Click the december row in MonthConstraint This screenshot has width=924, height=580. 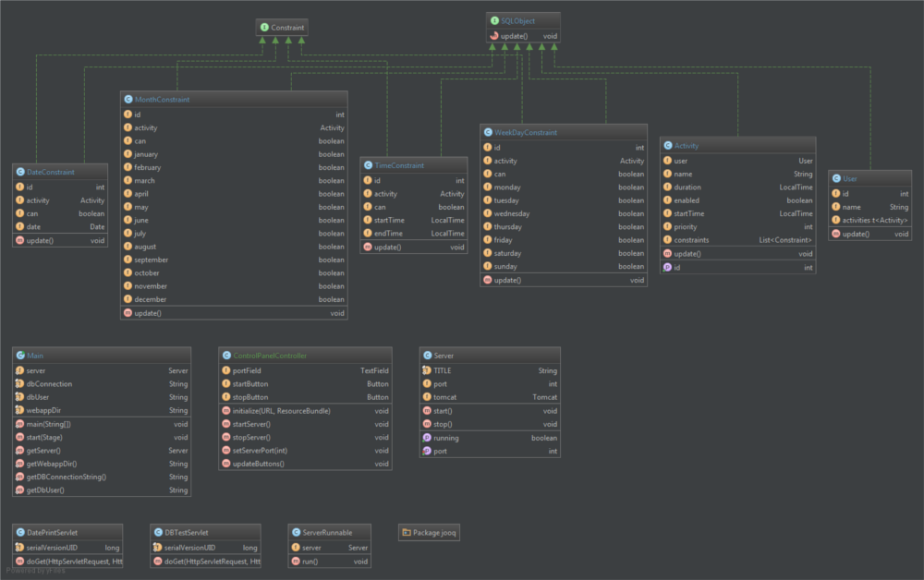point(234,299)
